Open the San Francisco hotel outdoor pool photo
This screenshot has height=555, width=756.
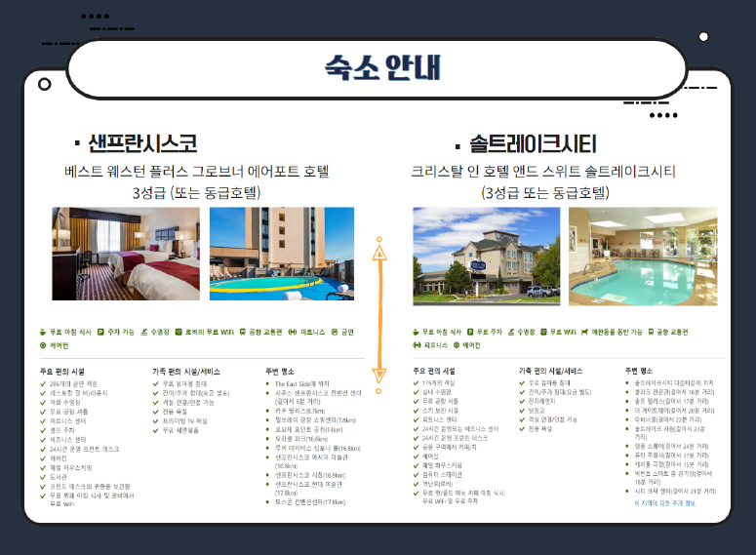282,254
